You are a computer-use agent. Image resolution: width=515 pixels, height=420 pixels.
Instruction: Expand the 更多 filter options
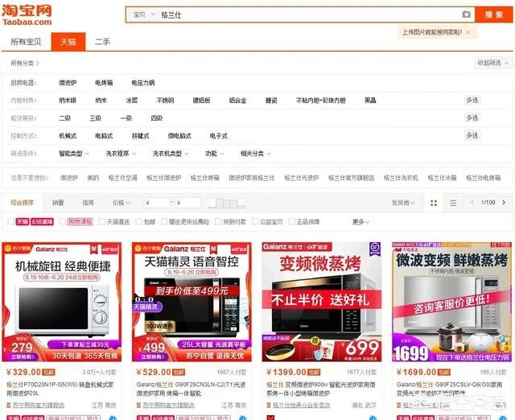[x=360, y=222]
